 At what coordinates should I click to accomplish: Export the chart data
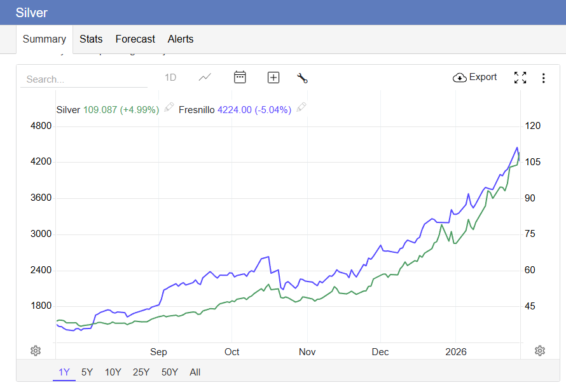[x=475, y=78]
